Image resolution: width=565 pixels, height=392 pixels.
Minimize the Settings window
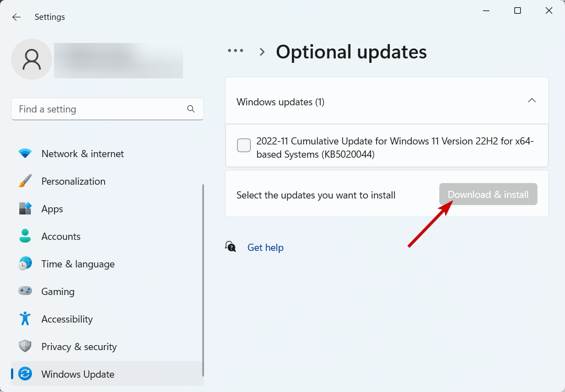pos(486,11)
